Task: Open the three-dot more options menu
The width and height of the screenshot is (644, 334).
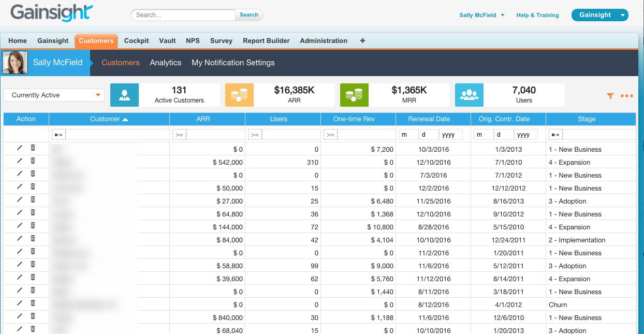Action: point(626,96)
